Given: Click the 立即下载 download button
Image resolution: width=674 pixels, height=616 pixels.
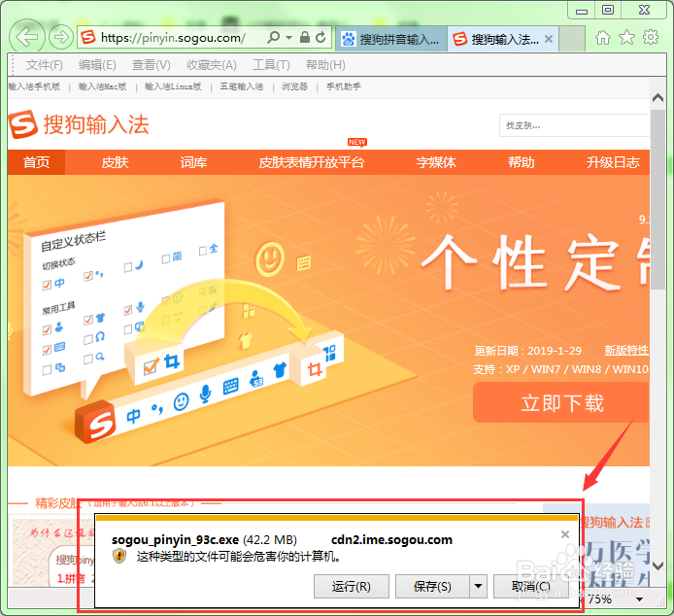Looking at the screenshot, I should pyautogui.click(x=561, y=402).
